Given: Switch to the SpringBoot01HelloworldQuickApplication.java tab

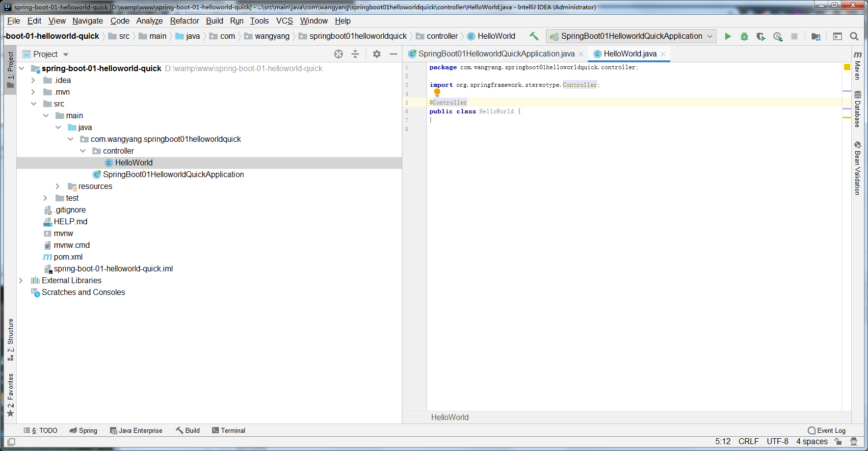Looking at the screenshot, I should click(496, 54).
